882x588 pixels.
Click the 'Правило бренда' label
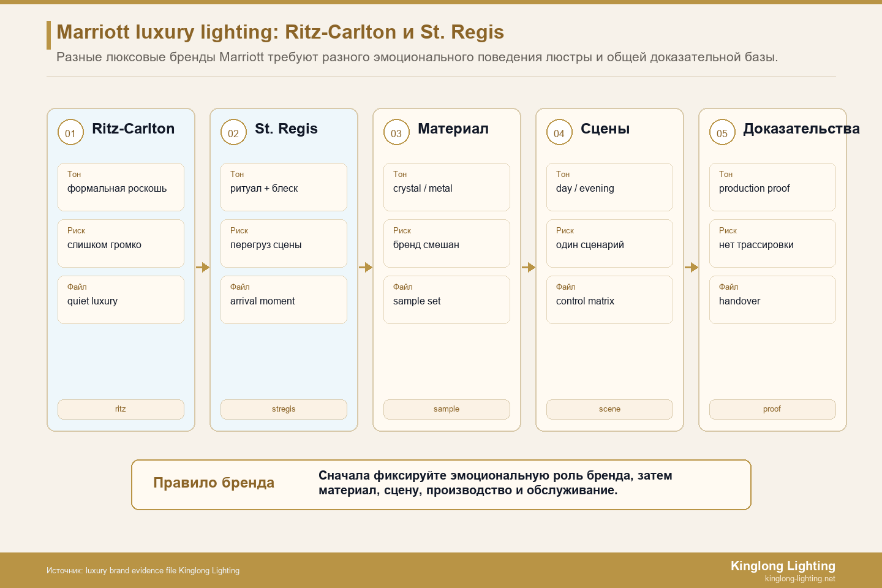tap(214, 483)
